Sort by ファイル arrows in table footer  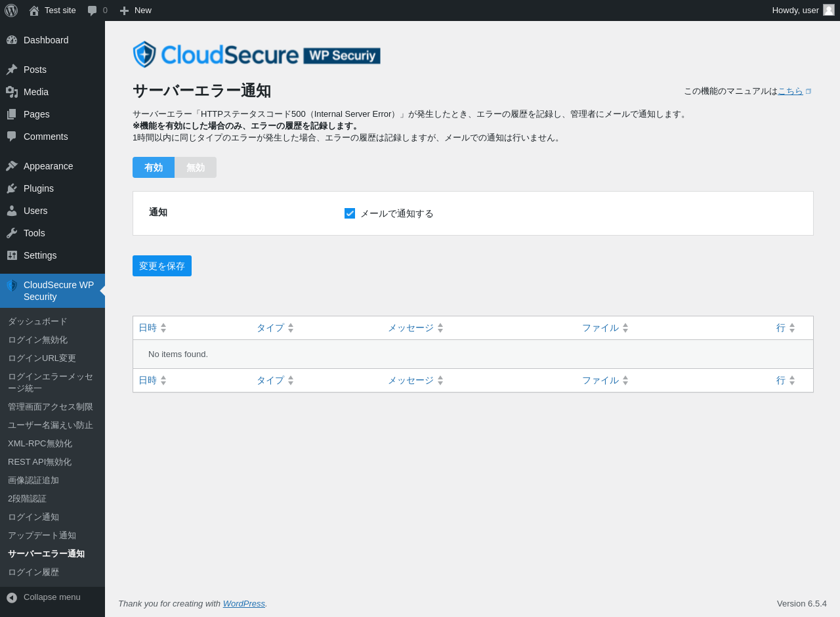pos(625,380)
